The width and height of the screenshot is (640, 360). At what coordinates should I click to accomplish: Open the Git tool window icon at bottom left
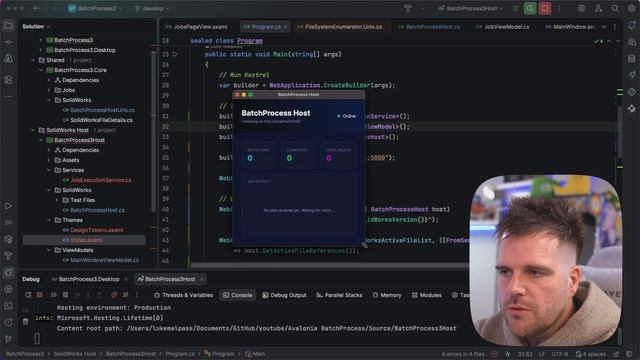click(8, 338)
